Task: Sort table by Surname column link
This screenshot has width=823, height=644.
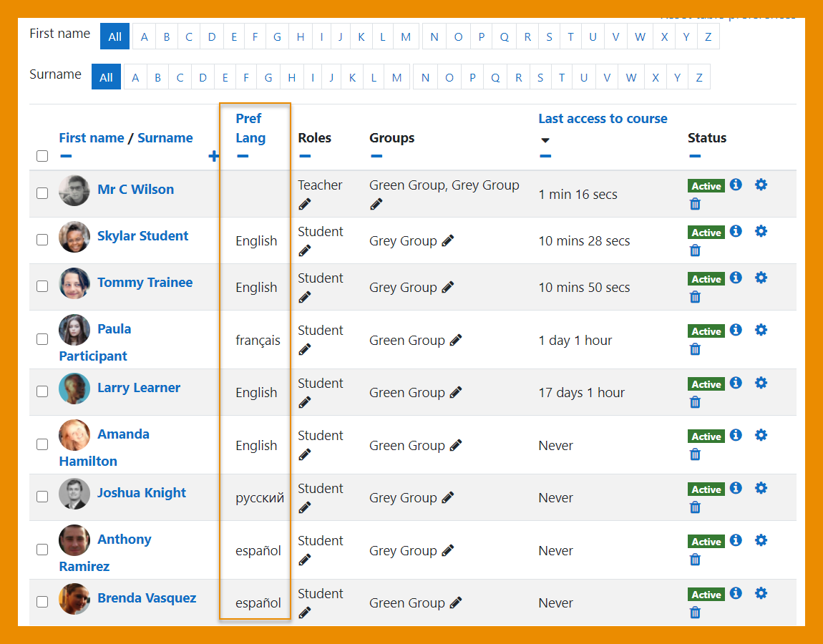Action: pyautogui.click(x=165, y=138)
